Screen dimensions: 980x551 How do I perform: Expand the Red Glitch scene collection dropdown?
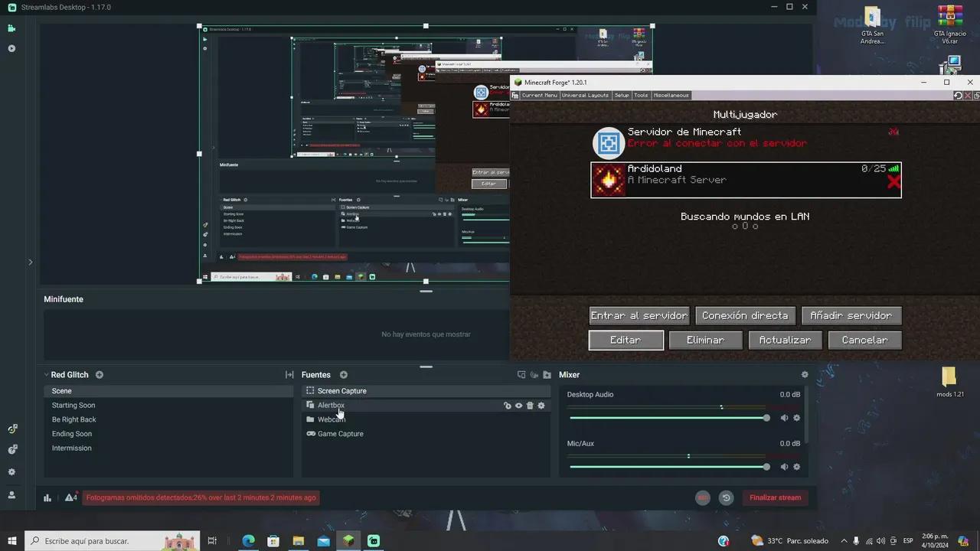(x=45, y=375)
